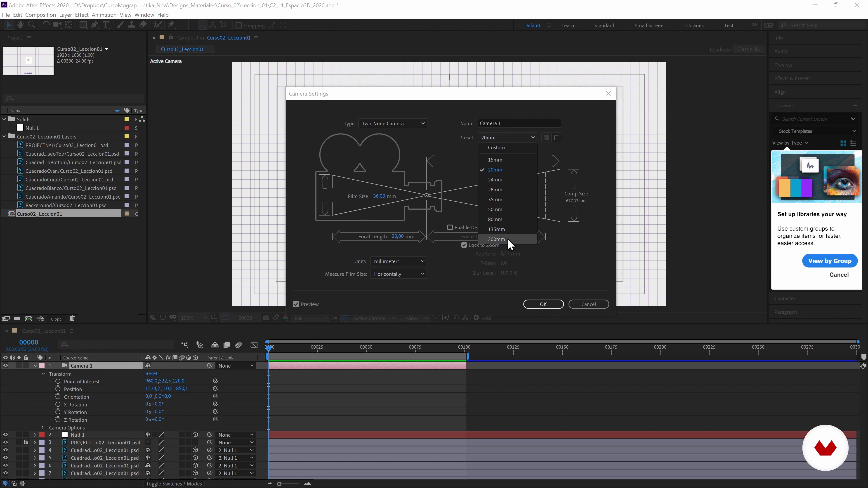Select the Hand tool in toolbar
The width and height of the screenshot is (868, 488).
(x=20, y=25)
